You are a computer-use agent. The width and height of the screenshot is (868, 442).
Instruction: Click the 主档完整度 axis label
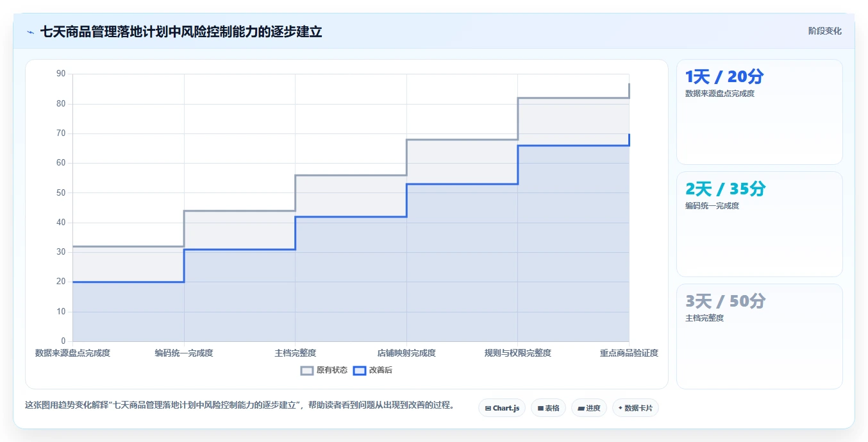coord(296,353)
